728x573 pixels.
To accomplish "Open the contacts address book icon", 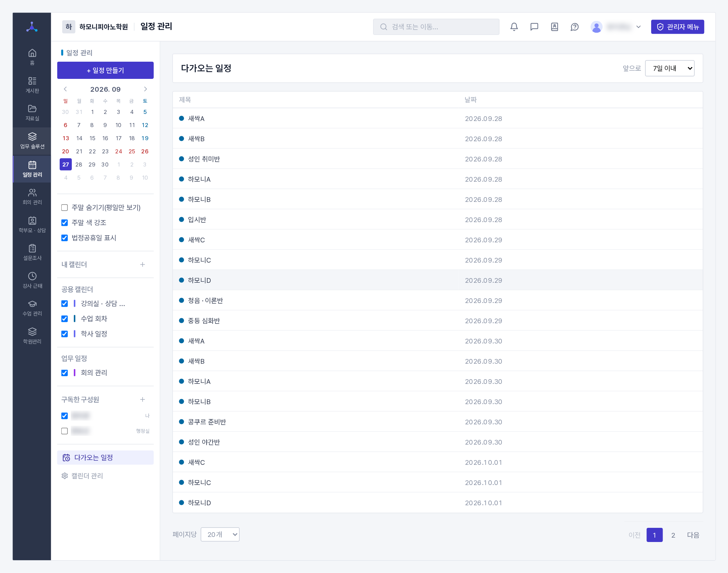I will coord(554,27).
